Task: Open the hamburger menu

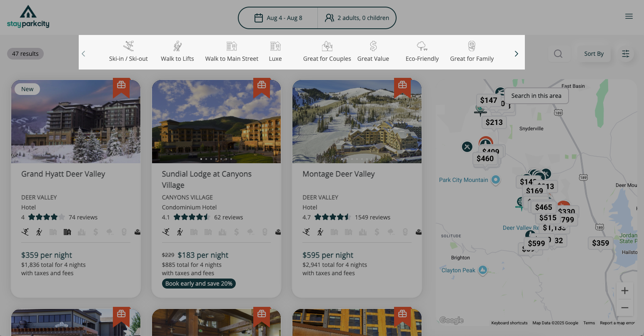Action: tap(629, 16)
